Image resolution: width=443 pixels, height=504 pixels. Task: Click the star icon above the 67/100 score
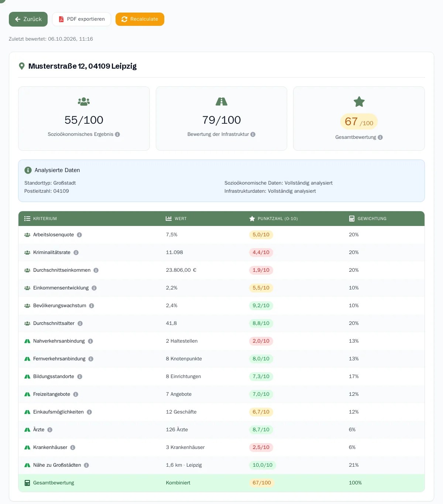[359, 102]
